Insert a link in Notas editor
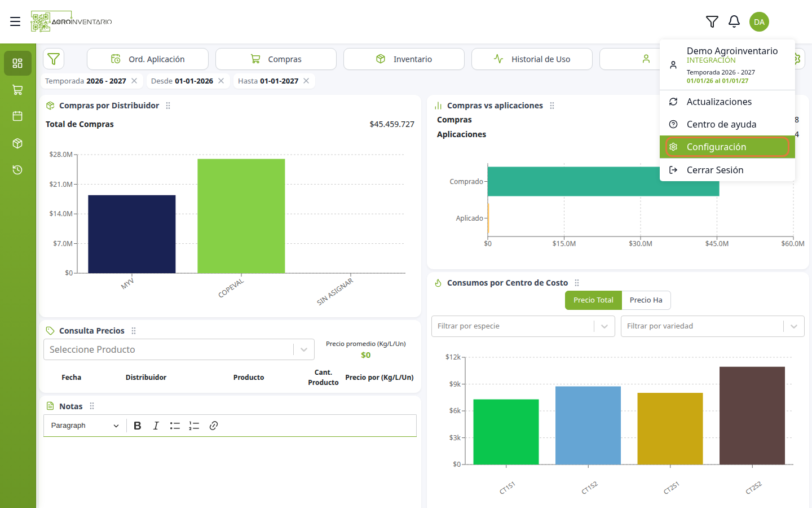Screen dimensions: 812x508 click(214, 426)
